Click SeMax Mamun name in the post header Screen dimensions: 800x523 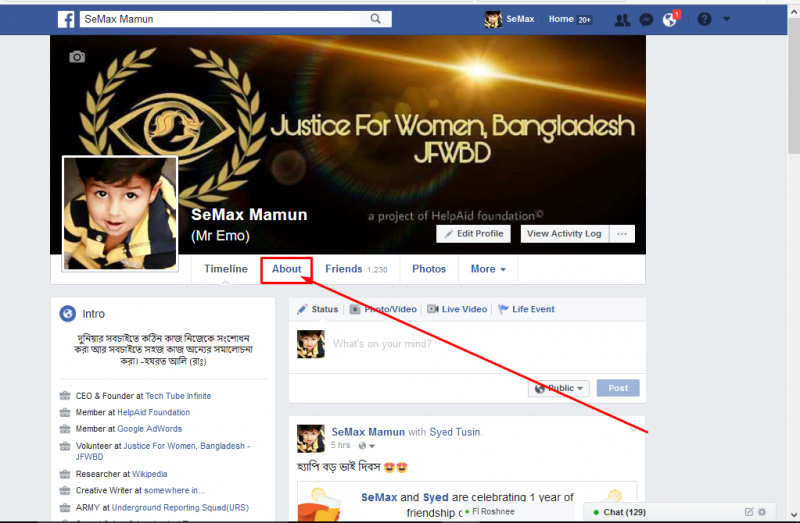tap(368, 432)
